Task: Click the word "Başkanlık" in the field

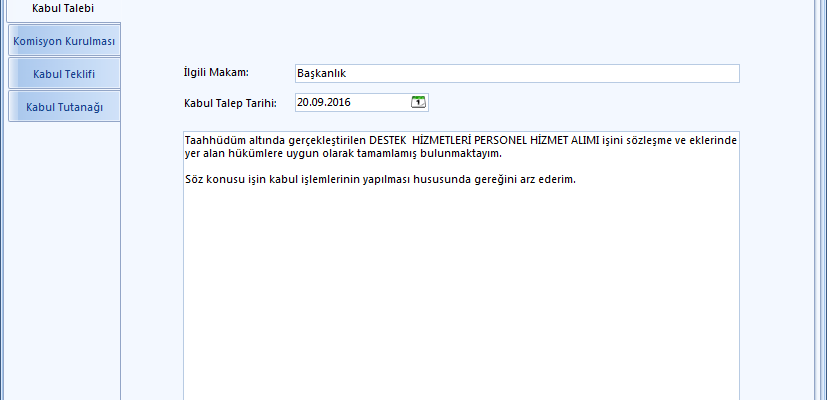Action: coord(321,74)
